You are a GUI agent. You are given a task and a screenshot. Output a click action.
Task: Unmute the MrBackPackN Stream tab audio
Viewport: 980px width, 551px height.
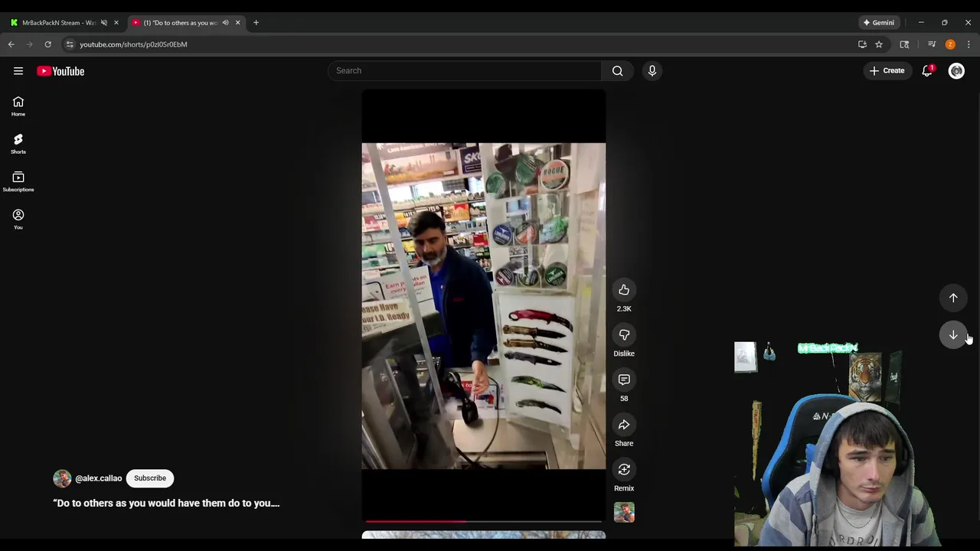pos(104,22)
